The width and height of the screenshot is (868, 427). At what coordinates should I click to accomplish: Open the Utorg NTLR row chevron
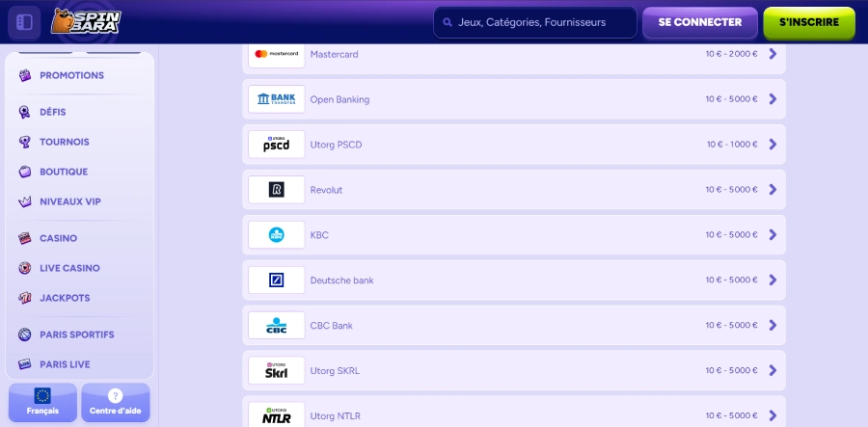773,415
